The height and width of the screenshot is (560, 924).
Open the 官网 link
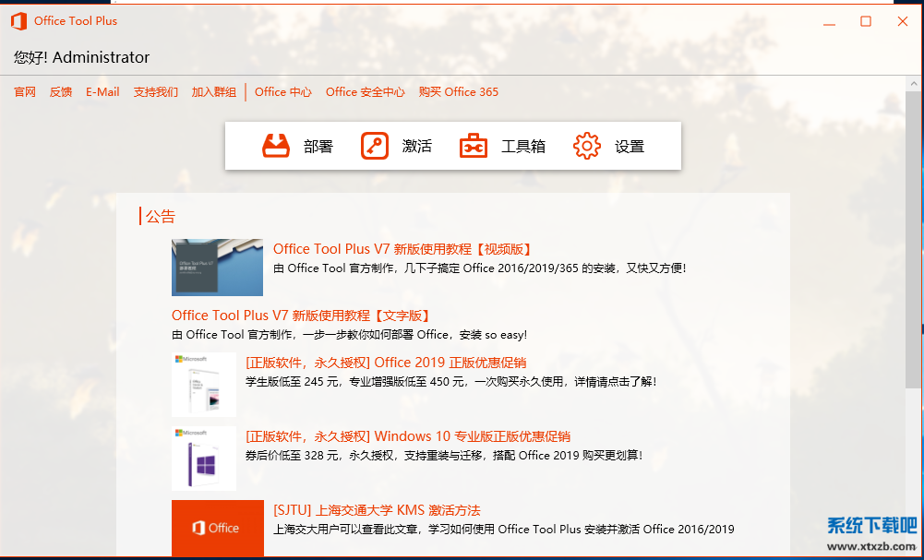pyautogui.click(x=25, y=92)
